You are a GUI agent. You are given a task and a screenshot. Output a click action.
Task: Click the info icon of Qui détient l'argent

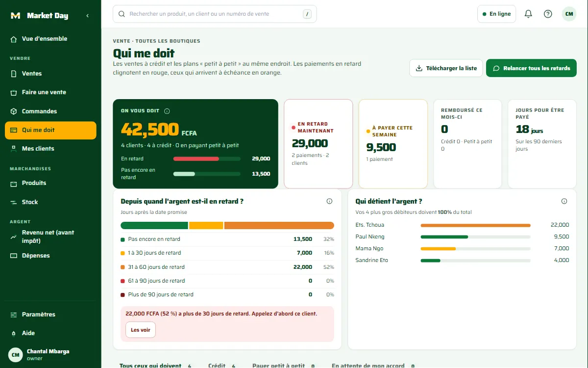[x=564, y=201]
